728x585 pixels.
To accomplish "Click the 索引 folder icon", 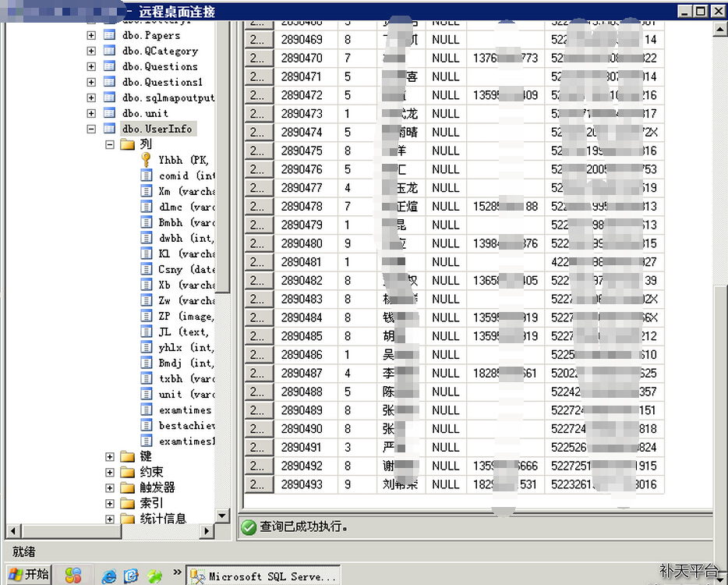I will click(x=128, y=503).
